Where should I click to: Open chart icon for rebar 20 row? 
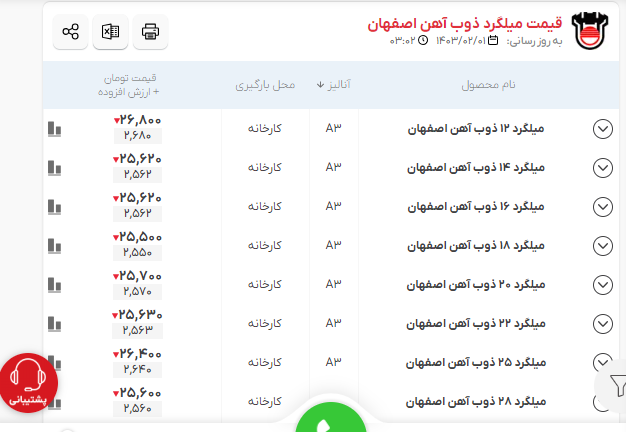[55, 285]
